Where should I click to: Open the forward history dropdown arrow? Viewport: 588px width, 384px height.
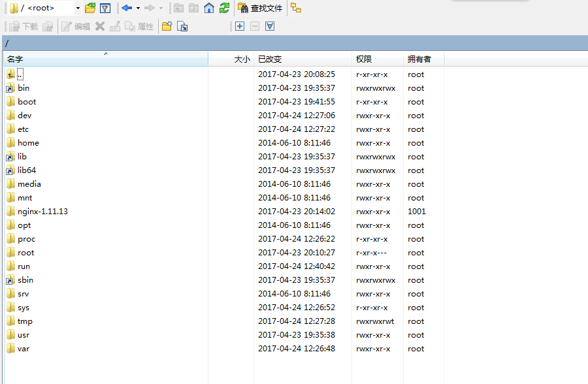[x=161, y=8]
